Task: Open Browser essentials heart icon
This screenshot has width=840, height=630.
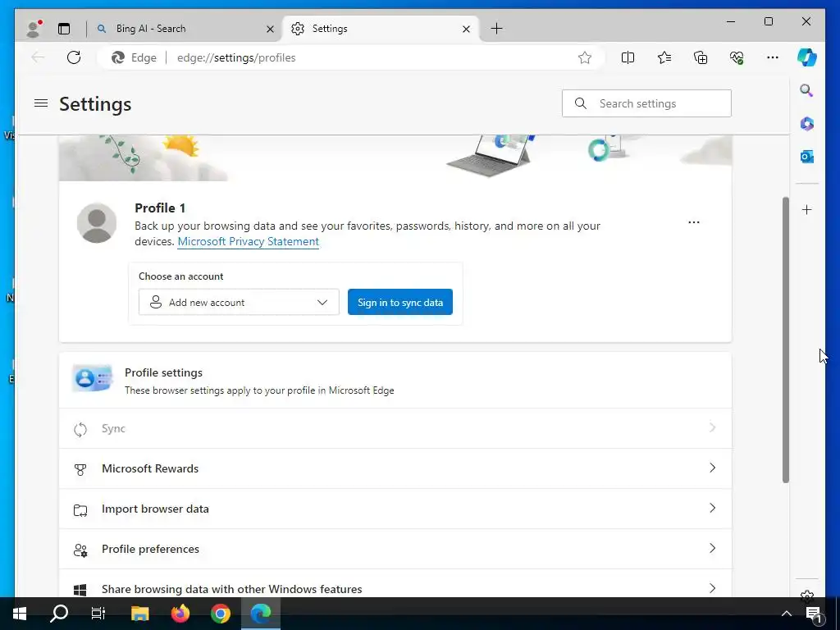Action: click(737, 57)
